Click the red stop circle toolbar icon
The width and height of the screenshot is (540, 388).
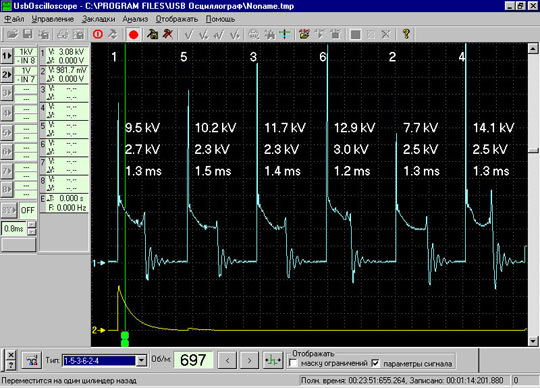coord(98,34)
